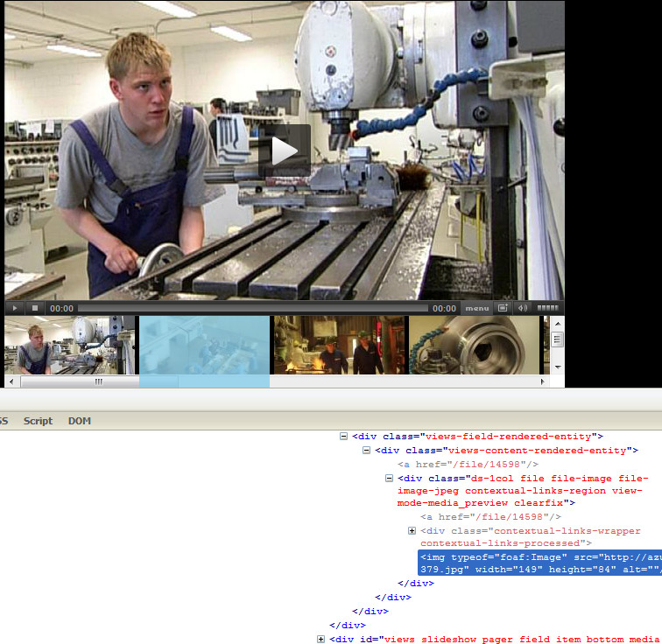Stop video with the square stop icon
The image size is (662, 644).
35,308
